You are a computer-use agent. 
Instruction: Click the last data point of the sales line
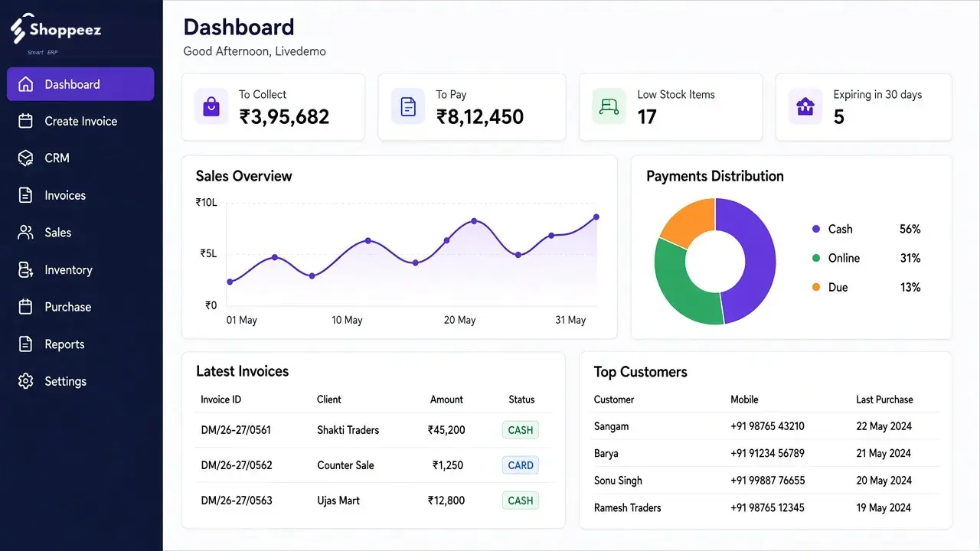click(596, 217)
